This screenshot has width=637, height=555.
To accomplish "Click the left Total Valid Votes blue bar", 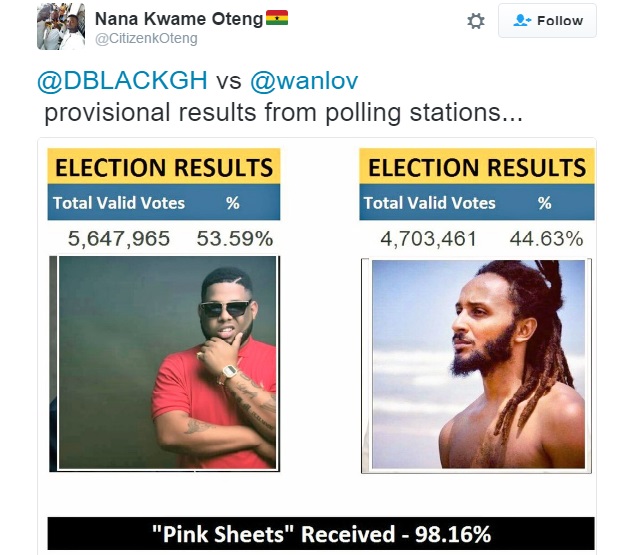I will [165, 203].
